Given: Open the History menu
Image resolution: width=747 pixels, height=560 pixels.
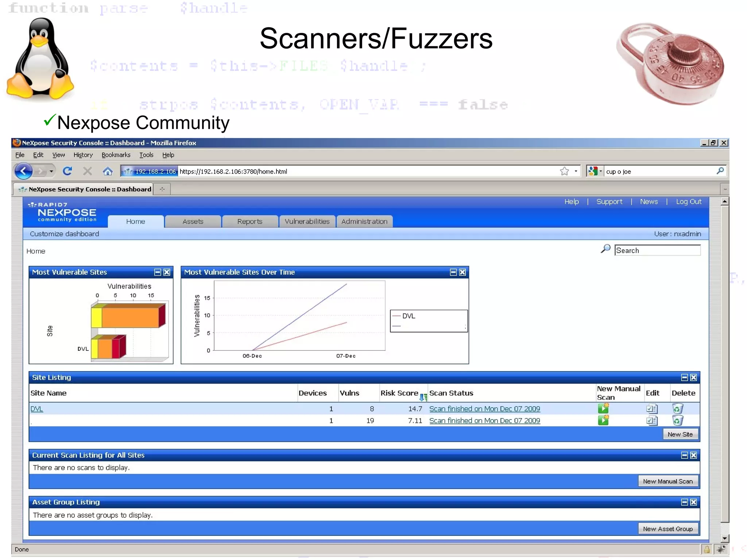Looking at the screenshot, I should pyautogui.click(x=83, y=155).
